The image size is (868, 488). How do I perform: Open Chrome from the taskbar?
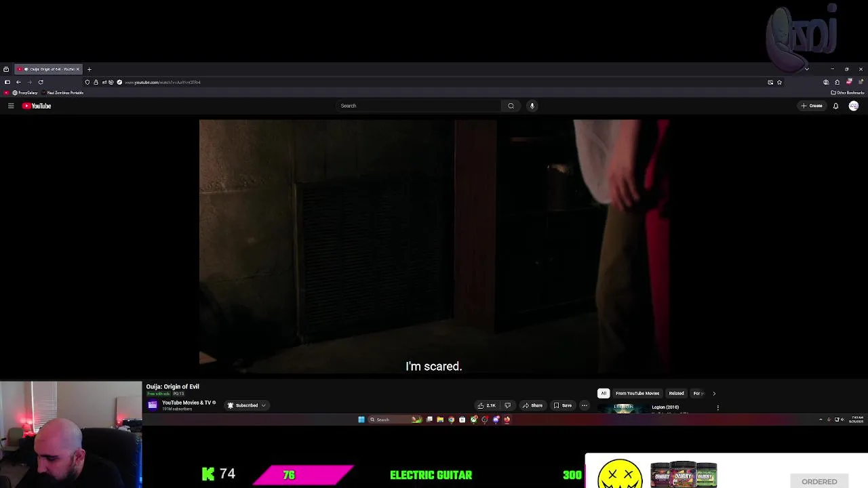[451, 420]
